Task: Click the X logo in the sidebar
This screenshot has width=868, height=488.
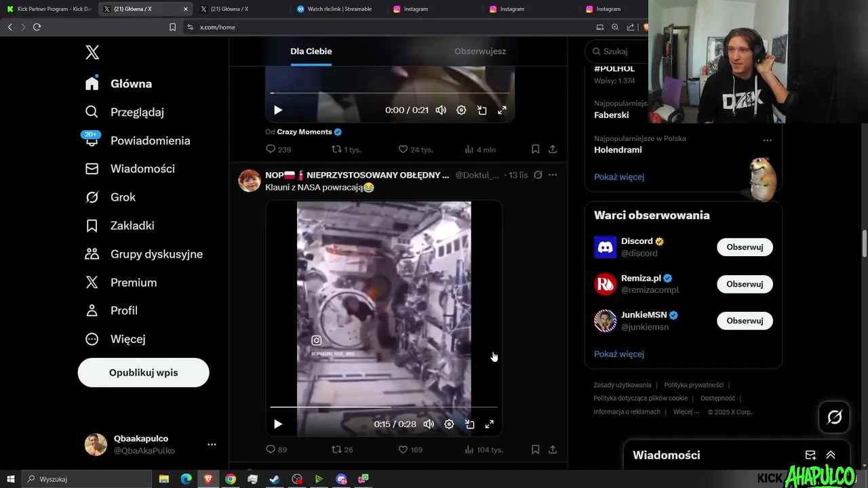Action: tap(92, 52)
